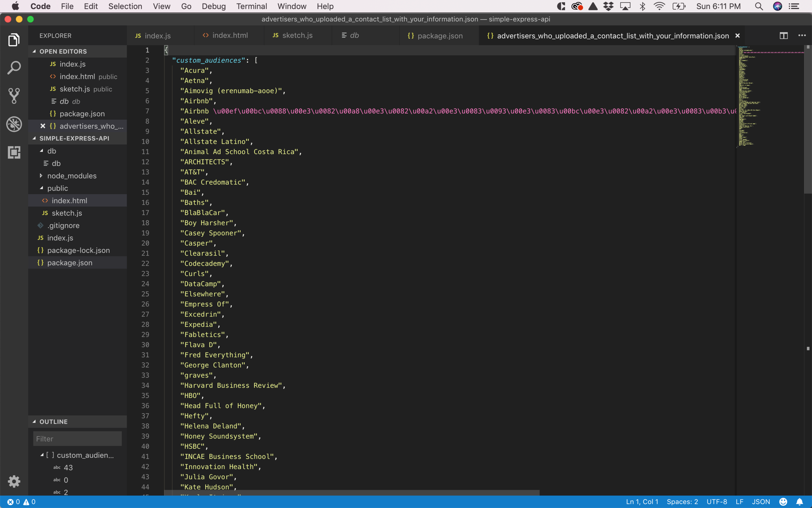Click the errors and warnings status indicator
812x508 pixels.
pyautogui.click(x=21, y=501)
